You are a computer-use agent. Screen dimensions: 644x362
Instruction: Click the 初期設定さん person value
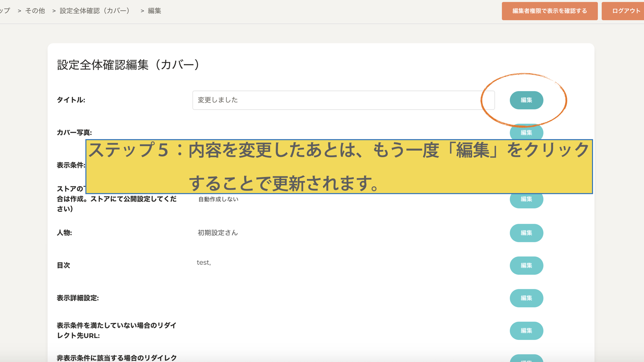pos(217,233)
